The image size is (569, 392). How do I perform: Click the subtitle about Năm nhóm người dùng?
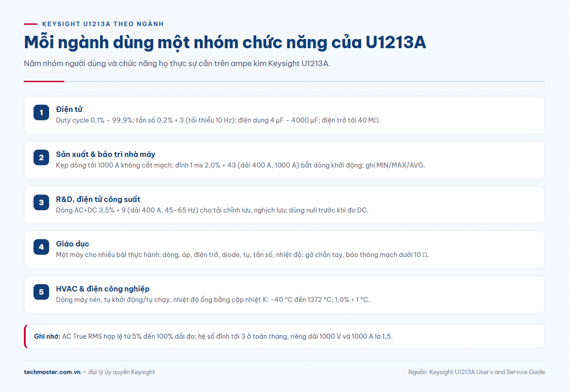click(177, 63)
